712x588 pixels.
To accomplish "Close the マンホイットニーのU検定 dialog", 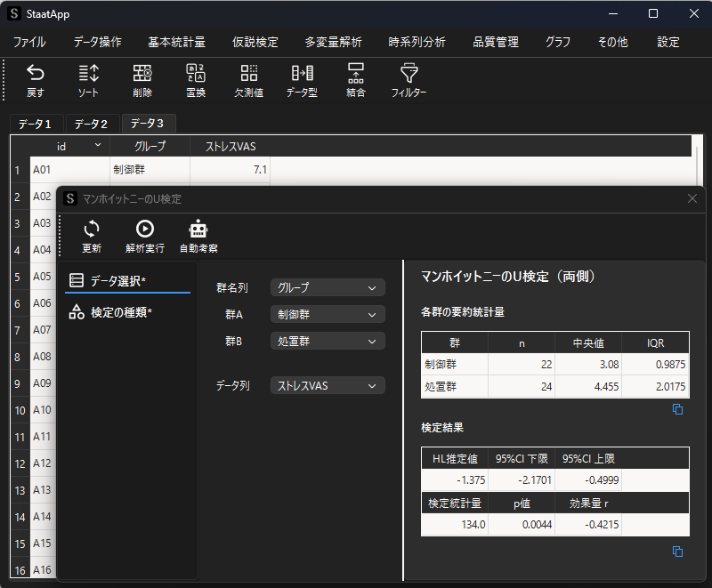I will [692, 198].
